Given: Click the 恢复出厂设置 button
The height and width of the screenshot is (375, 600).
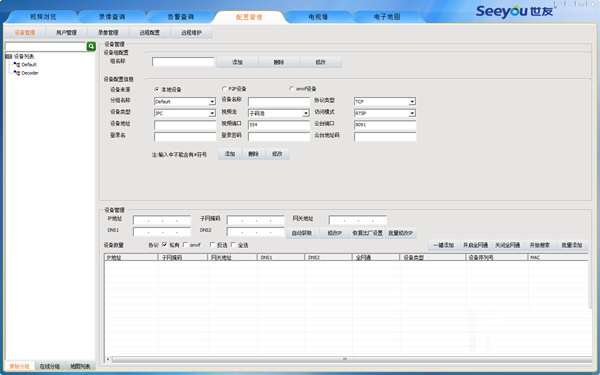Looking at the screenshot, I should (367, 233).
